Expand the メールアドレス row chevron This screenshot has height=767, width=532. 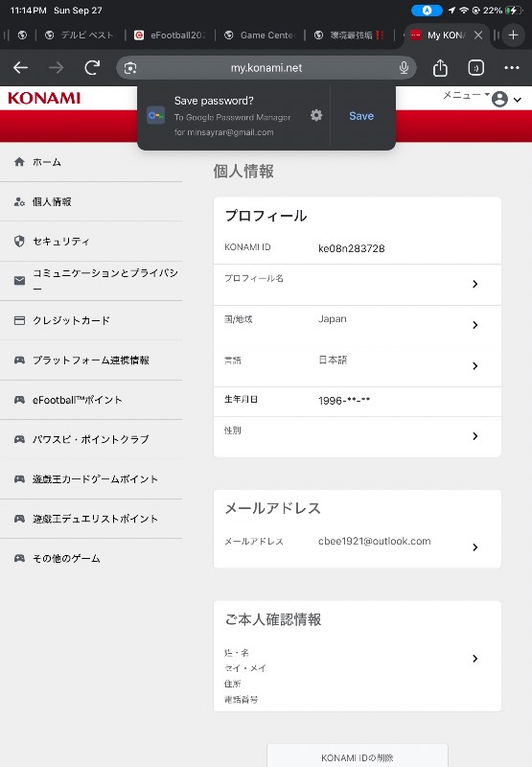pyautogui.click(x=474, y=547)
